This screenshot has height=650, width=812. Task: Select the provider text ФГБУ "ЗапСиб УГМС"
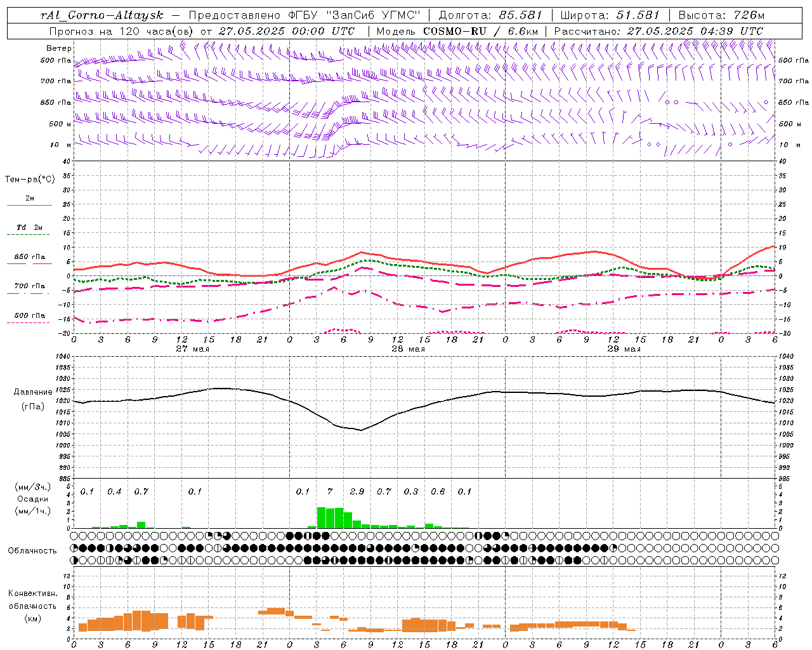355,16
